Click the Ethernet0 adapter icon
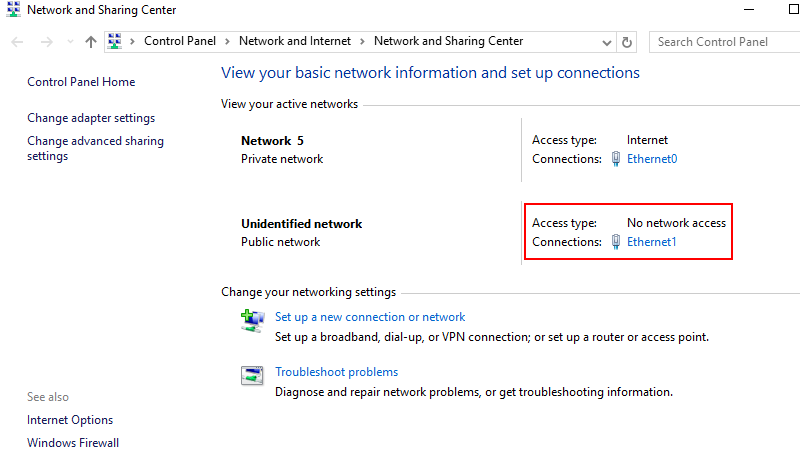 [616, 159]
